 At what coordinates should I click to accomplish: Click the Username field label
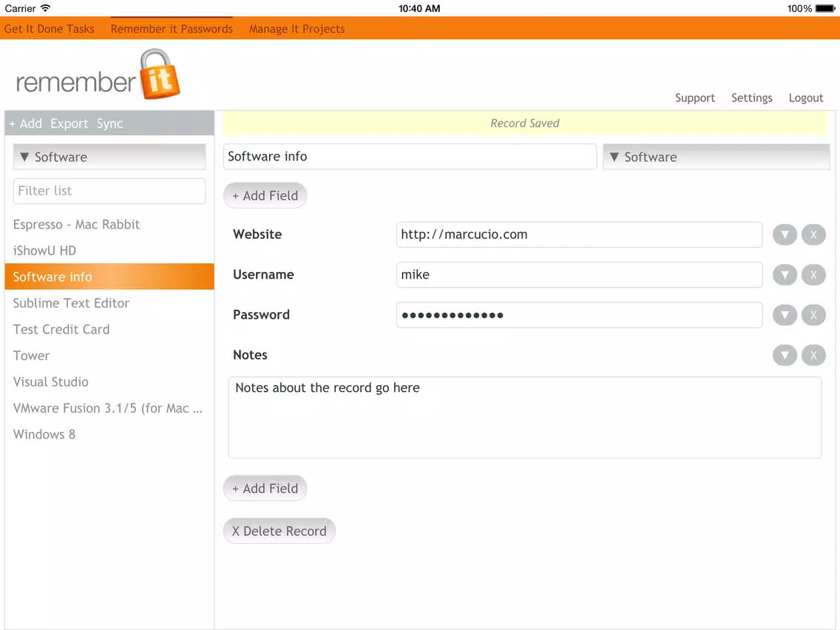263,275
